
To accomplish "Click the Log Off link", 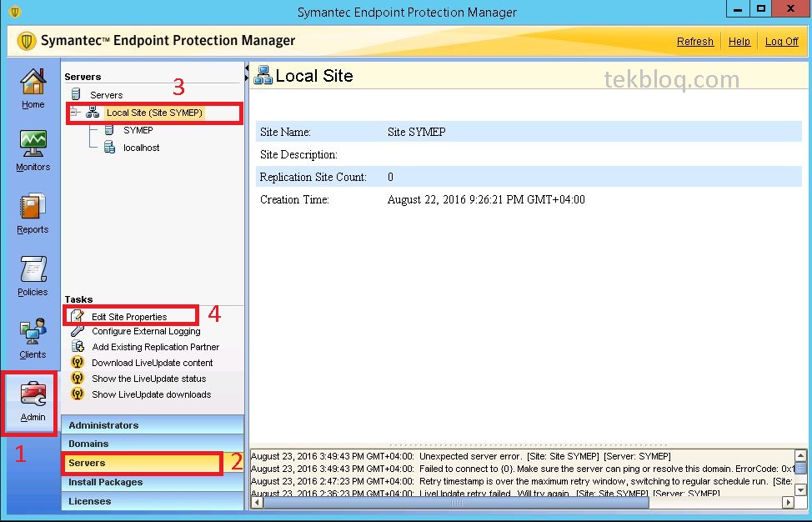I will [781, 42].
